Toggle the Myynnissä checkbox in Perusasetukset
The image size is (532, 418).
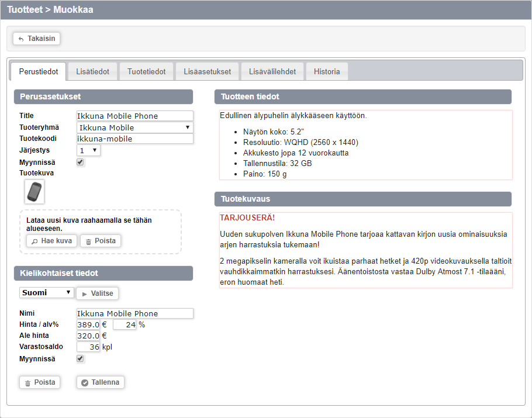(81, 162)
